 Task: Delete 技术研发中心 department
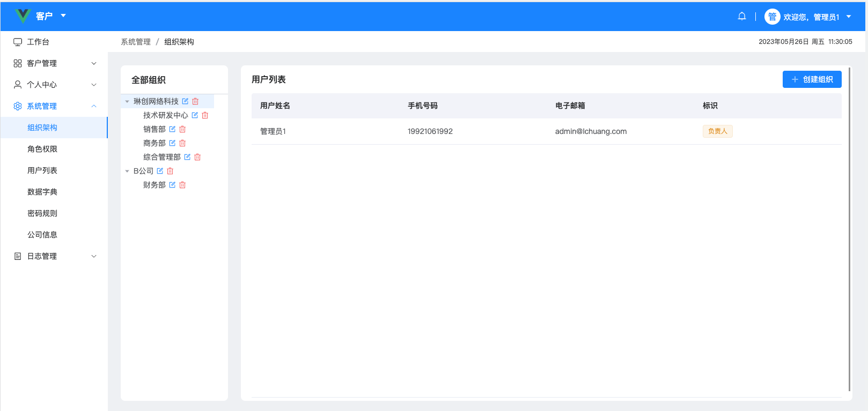click(205, 115)
